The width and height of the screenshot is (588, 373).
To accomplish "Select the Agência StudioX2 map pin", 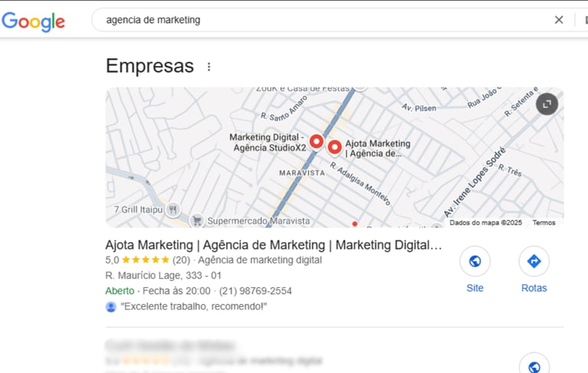I will pos(316,142).
